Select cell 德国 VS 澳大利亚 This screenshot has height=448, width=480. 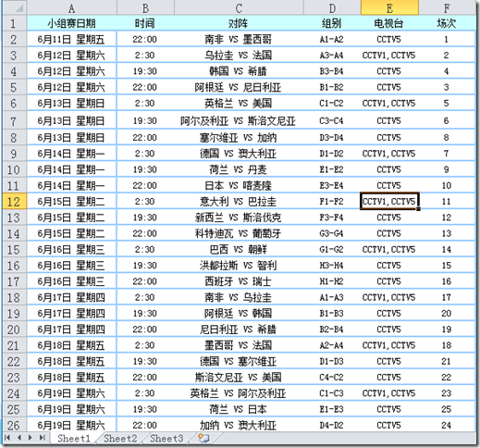click(x=239, y=154)
